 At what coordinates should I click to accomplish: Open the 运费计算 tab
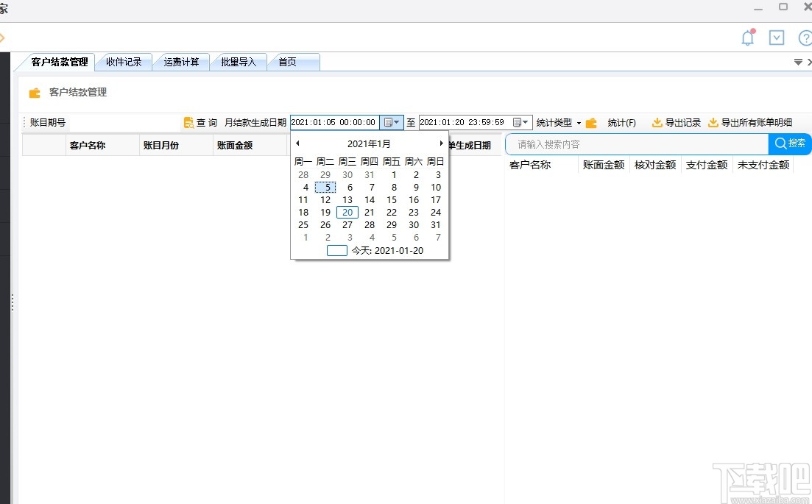point(180,63)
